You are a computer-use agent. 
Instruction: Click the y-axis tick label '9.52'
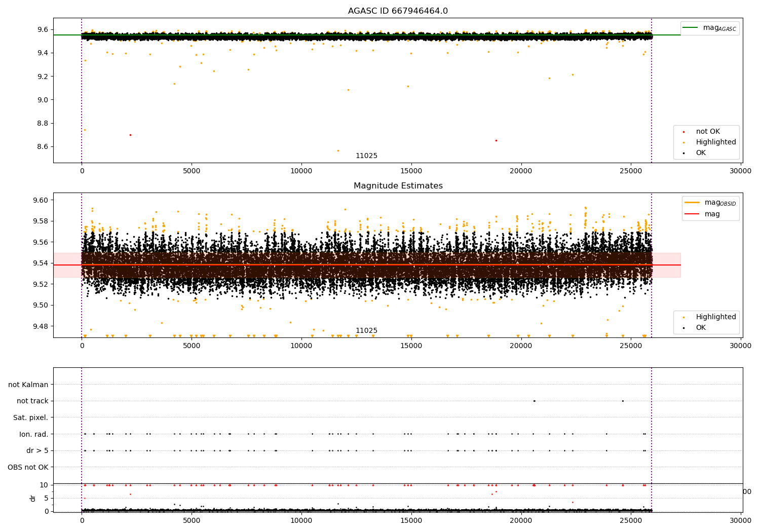coord(41,284)
